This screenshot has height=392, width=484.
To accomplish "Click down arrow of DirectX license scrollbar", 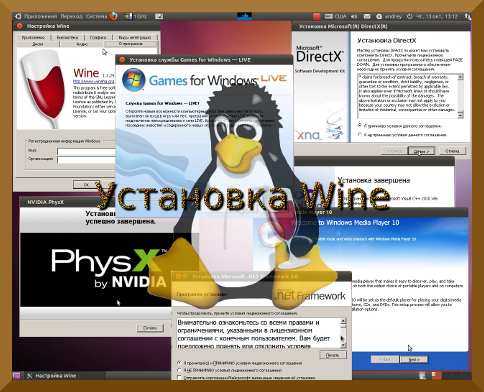I will coord(460,115).
